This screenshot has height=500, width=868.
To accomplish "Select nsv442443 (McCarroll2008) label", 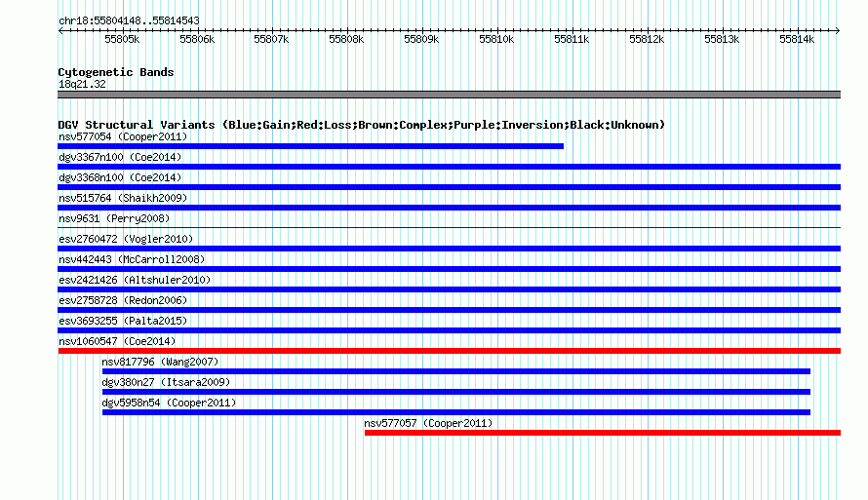I will (x=132, y=259).
